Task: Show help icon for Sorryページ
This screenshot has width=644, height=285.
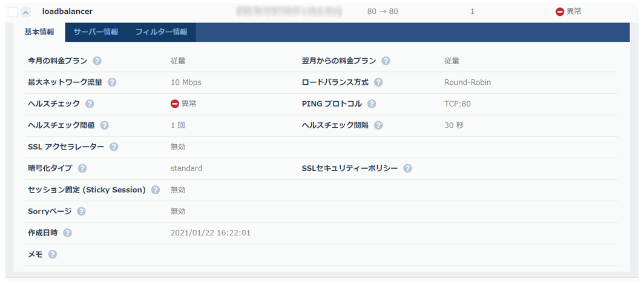Action: pyautogui.click(x=81, y=212)
